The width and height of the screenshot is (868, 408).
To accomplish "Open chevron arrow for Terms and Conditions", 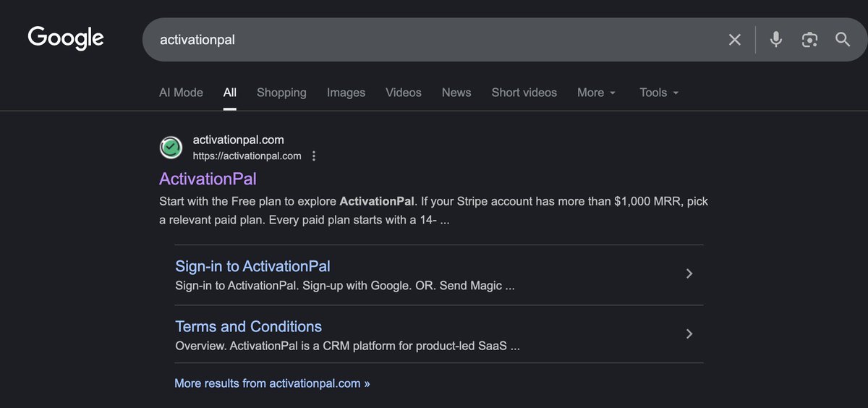I will click(689, 333).
